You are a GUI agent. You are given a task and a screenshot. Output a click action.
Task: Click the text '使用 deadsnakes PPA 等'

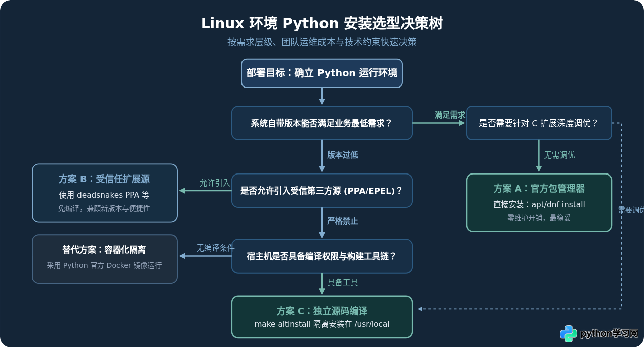tap(105, 195)
